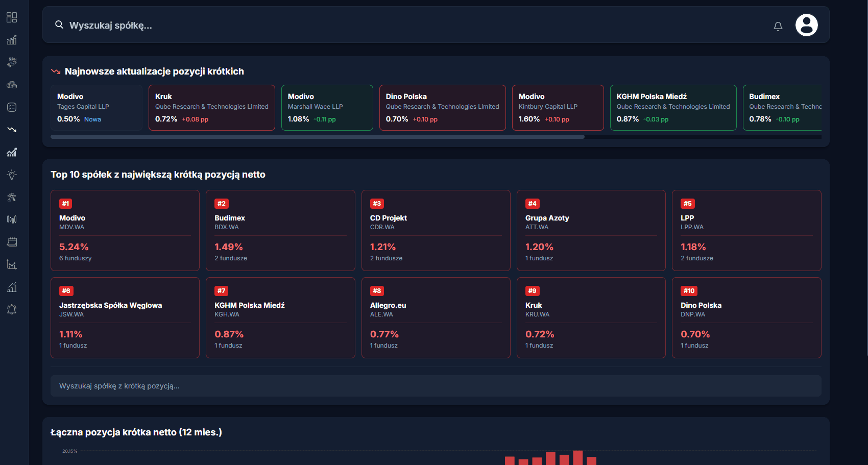Click the notification bell in top bar
868x465 pixels.
778,26
